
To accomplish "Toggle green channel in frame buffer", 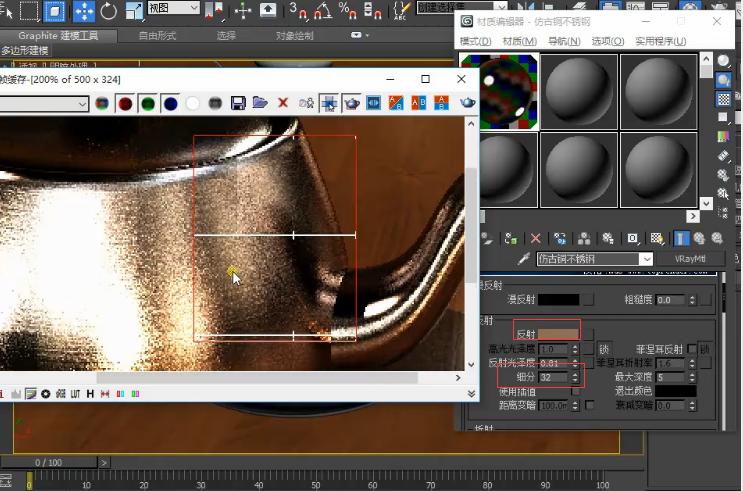I will click(148, 103).
